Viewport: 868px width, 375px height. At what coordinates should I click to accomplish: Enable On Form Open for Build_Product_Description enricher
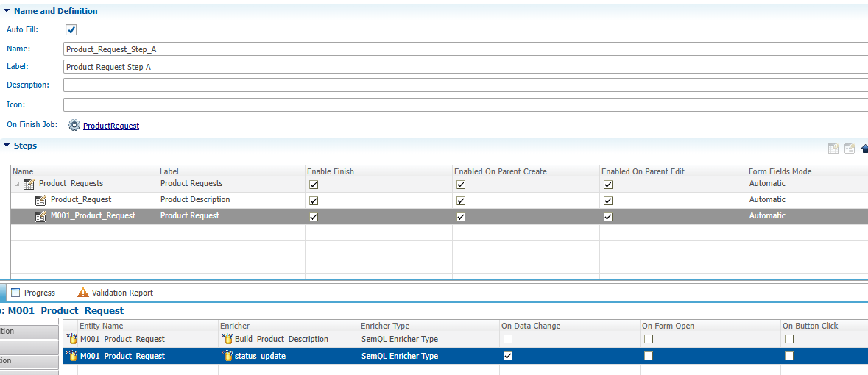(x=648, y=338)
